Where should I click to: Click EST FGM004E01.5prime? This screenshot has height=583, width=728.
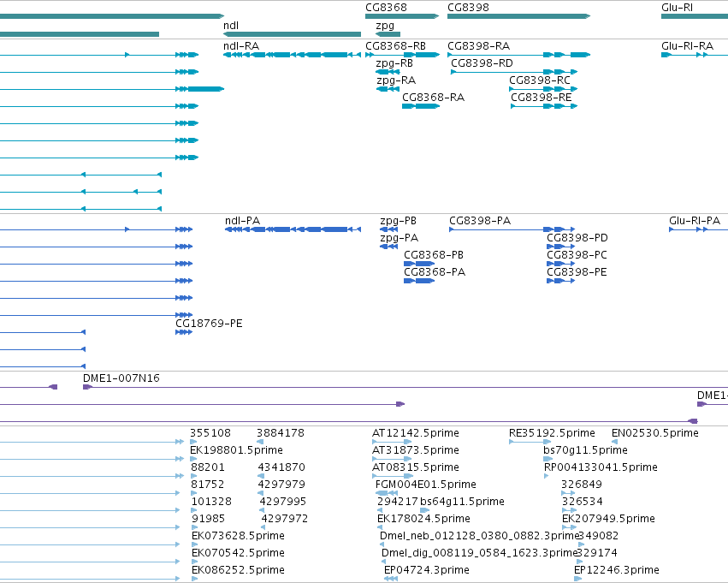[x=426, y=485]
